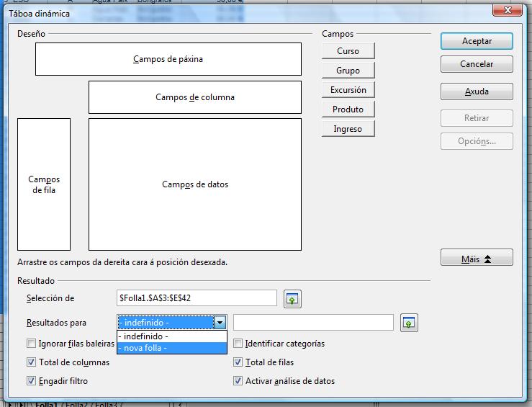532x407 pixels.
Task: Click the Cancelar button
Action: (477, 64)
